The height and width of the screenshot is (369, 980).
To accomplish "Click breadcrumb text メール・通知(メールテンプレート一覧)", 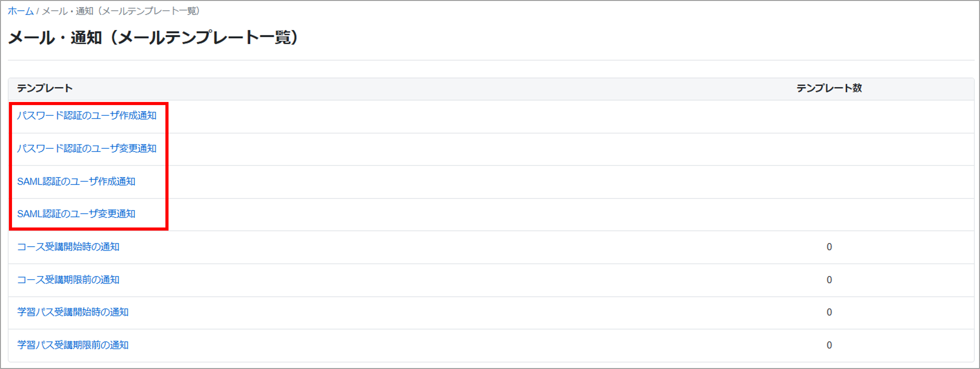I will [x=121, y=11].
